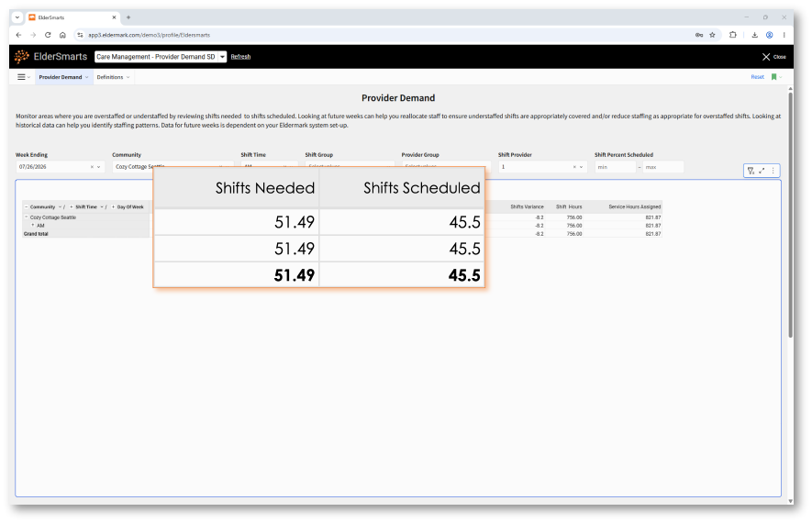Click the max Shift Percent Scheduled field

pyautogui.click(x=663, y=167)
